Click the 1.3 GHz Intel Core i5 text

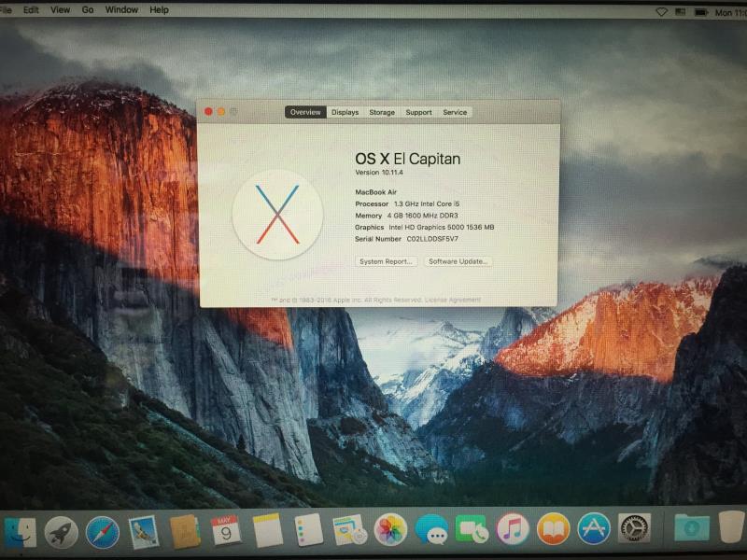(427, 203)
